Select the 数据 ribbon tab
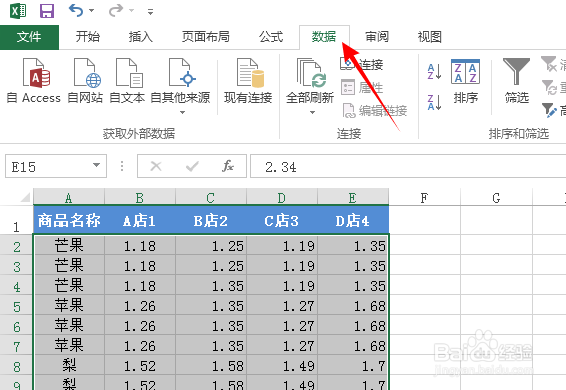 [x=324, y=37]
